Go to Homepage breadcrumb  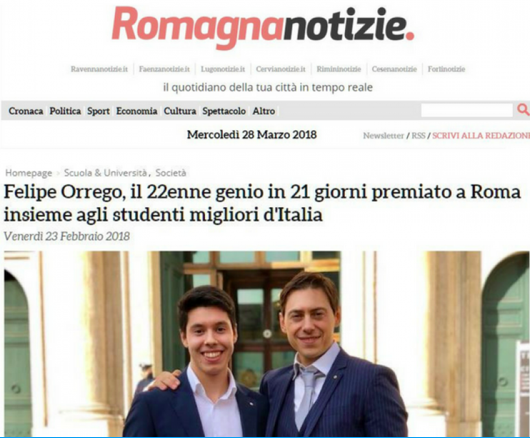tap(29, 173)
